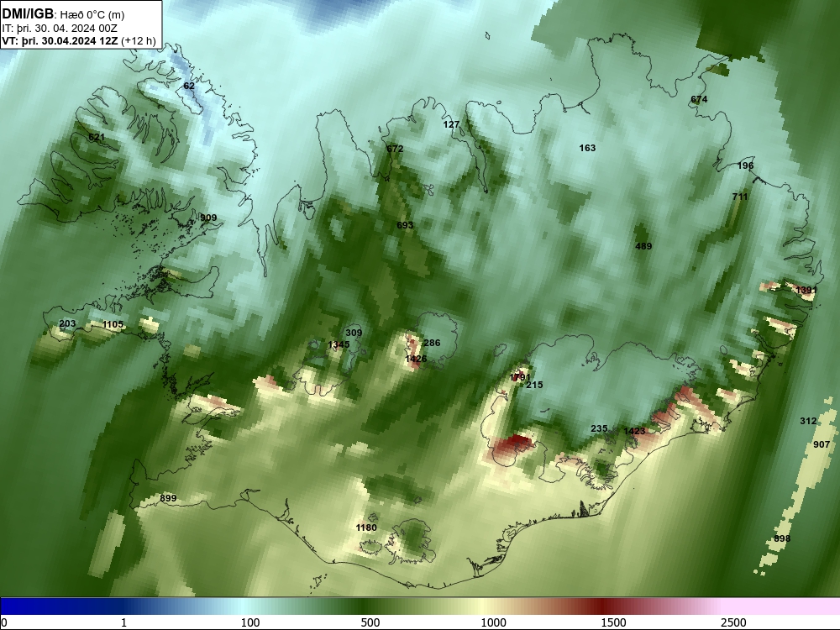Click the map value 1791
840x630 pixels.
pos(520,378)
